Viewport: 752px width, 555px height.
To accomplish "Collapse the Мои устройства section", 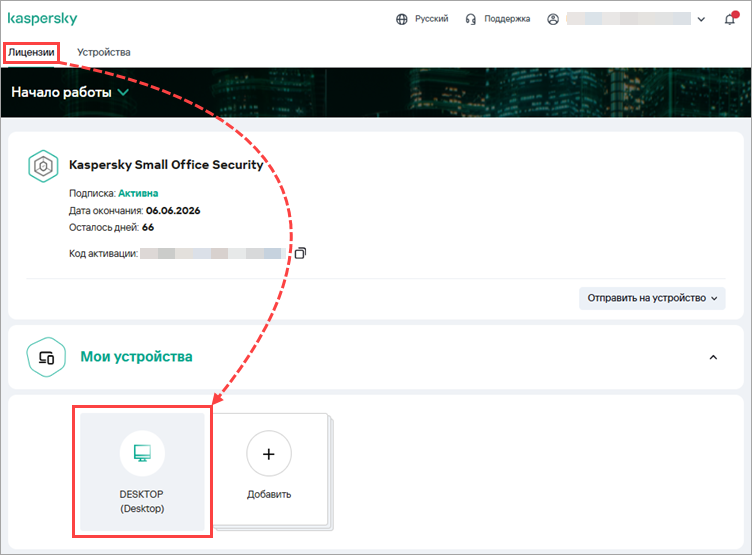I will click(x=714, y=357).
